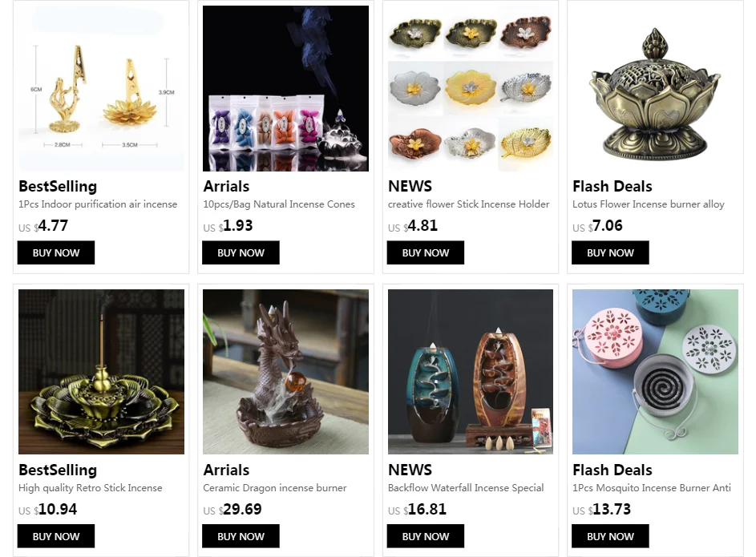Open the '10pcs/Bag Natural Incense Cones' title link
Image resolution: width=756 pixels, height=557 pixels.
coord(279,204)
